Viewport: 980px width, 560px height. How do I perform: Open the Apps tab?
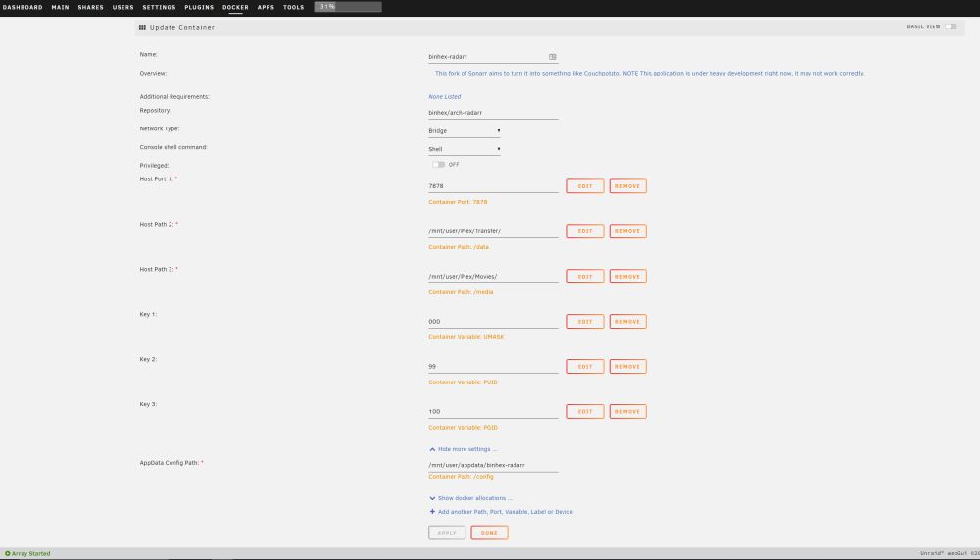pos(266,8)
